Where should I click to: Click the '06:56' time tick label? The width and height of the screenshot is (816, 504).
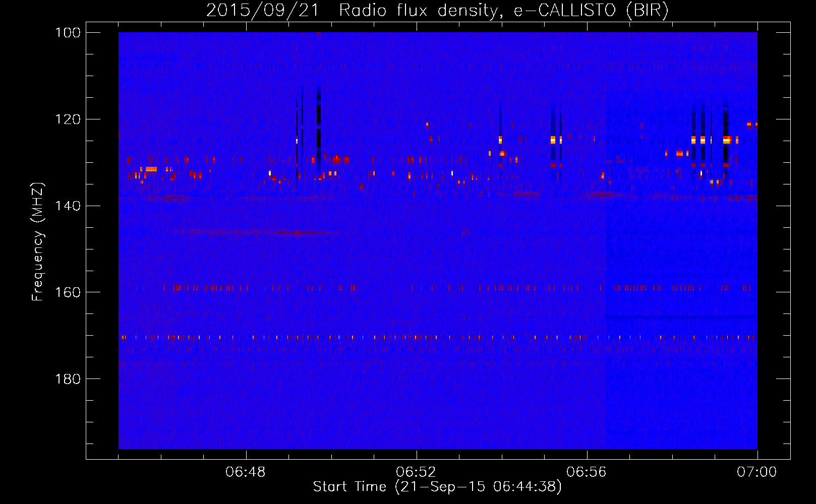click(587, 472)
